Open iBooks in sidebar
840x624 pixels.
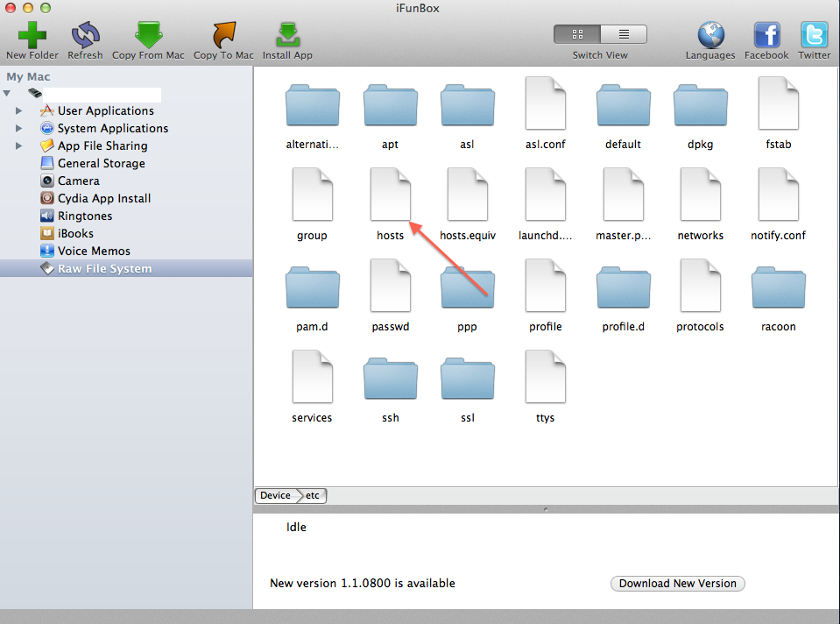75,234
